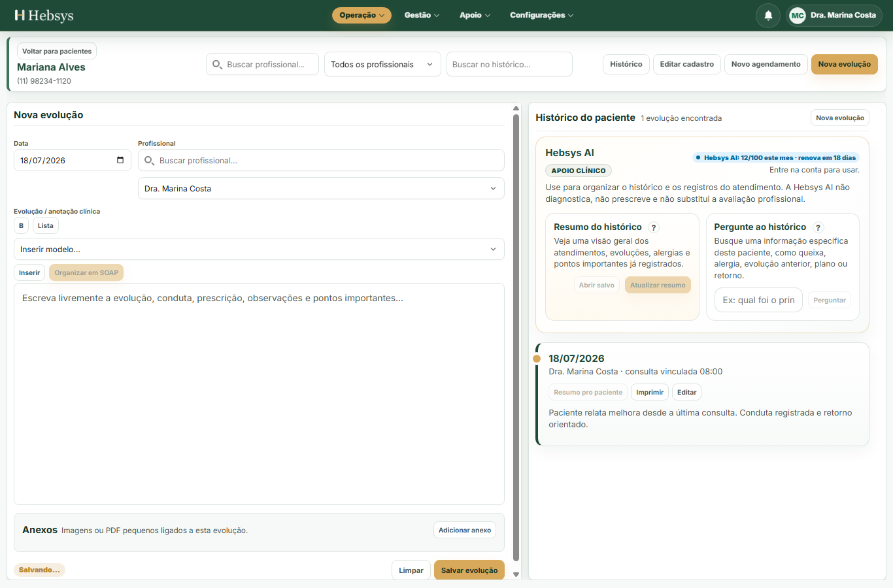This screenshot has height=588, width=893.
Task: Go back via Voltar para pacientes
Action: pyautogui.click(x=57, y=51)
